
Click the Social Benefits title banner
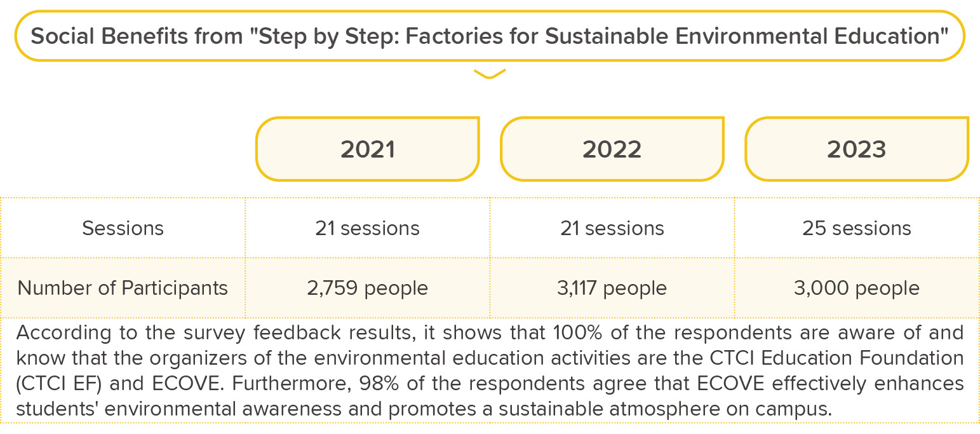[x=490, y=36]
